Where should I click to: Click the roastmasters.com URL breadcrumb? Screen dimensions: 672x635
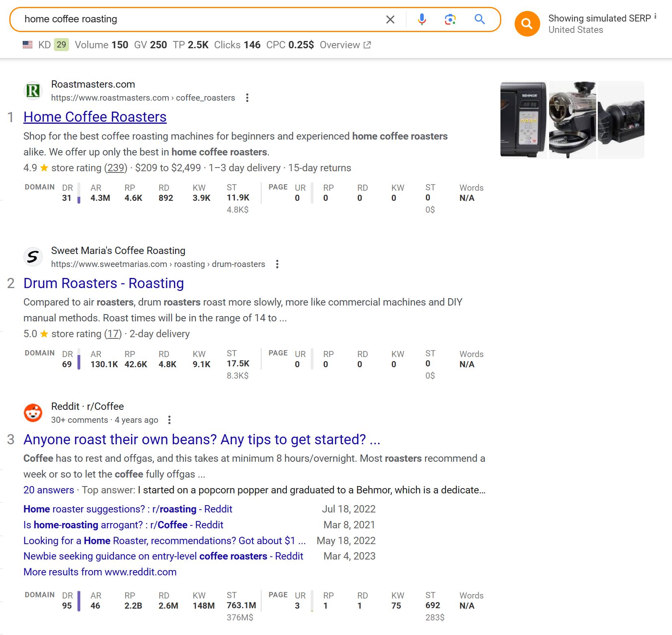coord(143,98)
